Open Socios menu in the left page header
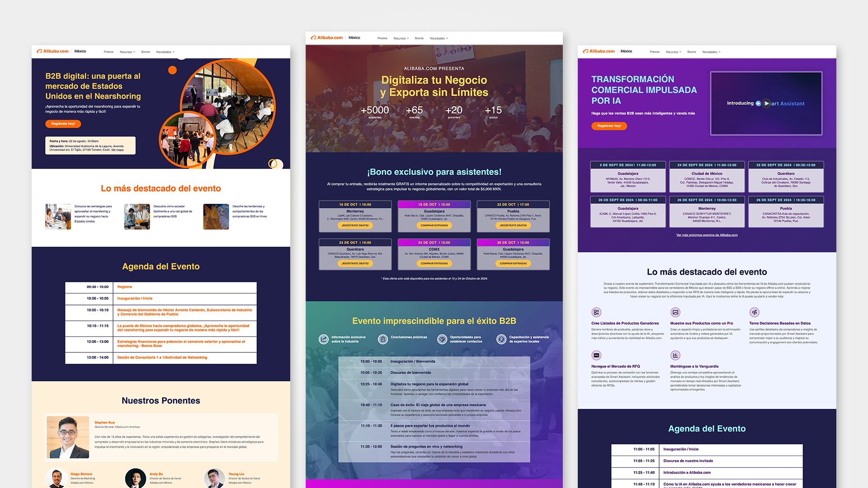Image resolution: width=868 pixels, height=488 pixels. 145,52
